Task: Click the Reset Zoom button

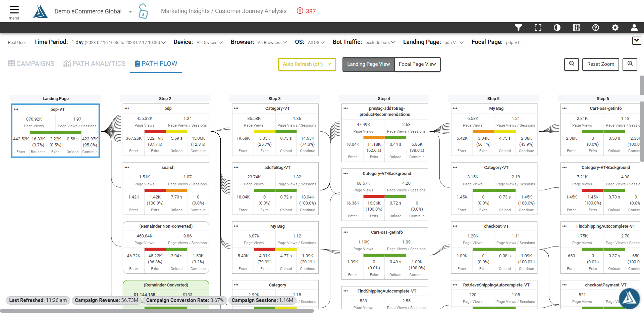Action: 600,64
